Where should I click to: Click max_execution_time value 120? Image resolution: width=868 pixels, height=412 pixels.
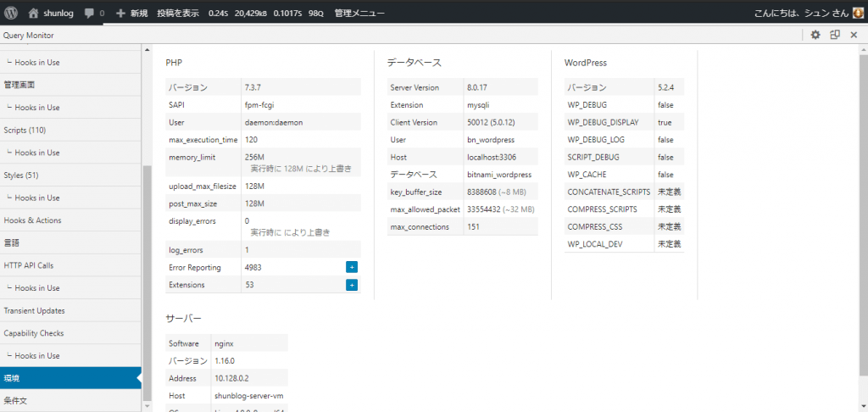click(251, 140)
